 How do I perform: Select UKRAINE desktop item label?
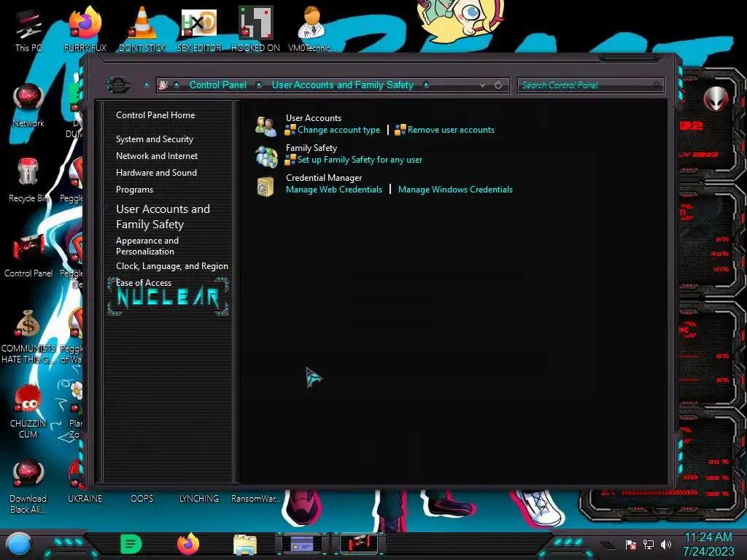pyautogui.click(x=85, y=499)
